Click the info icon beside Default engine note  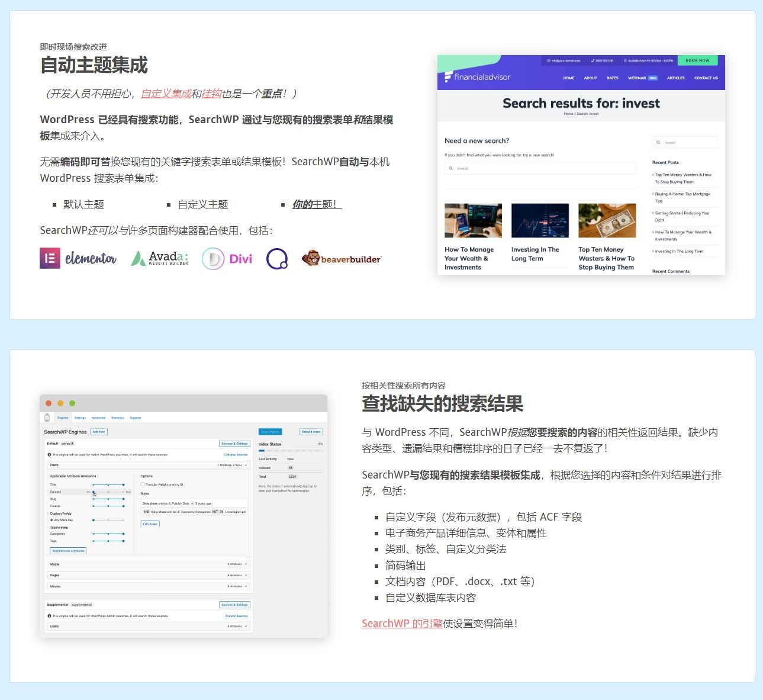[49, 455]
